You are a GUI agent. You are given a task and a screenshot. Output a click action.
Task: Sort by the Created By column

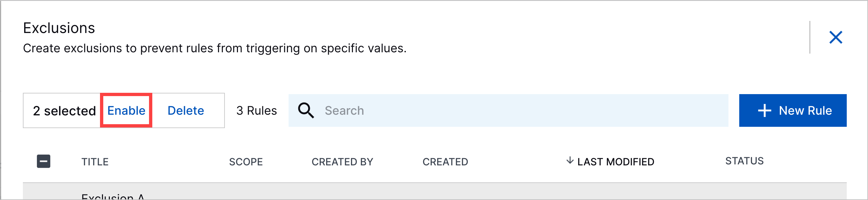point(342,162)
